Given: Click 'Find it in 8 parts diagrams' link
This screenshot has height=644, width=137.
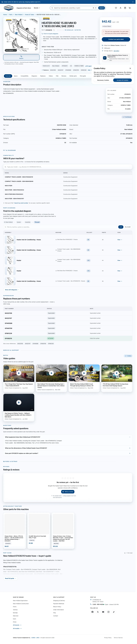Looking at the screenshot, I should point(51,34).
